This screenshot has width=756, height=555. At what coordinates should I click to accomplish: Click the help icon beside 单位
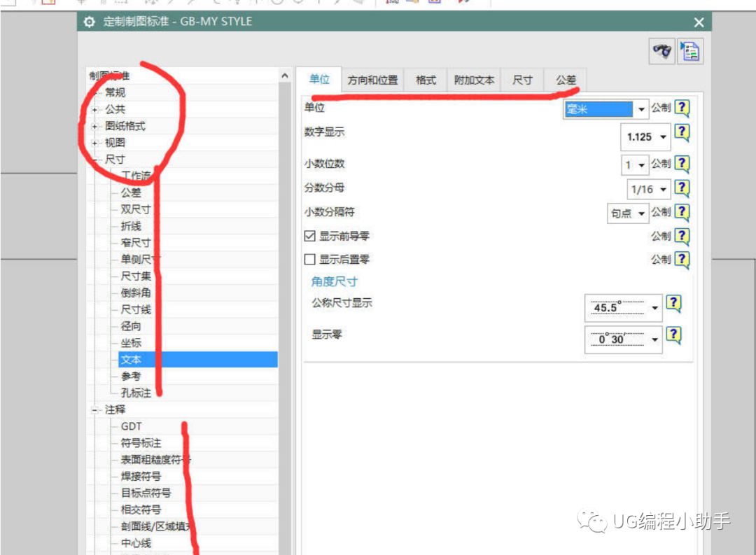point(680,109)
